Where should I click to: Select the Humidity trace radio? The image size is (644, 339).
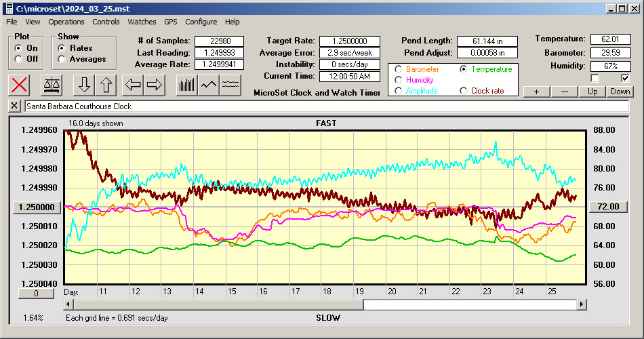tap(398, 80)
